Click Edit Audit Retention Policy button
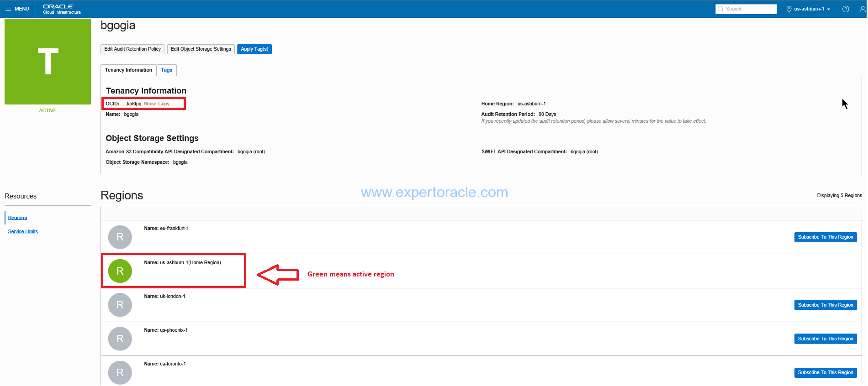Screen dimensions: 868x386 point(132,49)
